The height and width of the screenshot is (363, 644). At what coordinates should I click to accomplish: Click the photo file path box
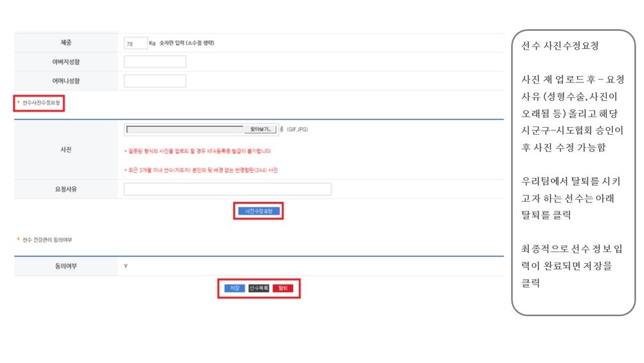pyautogui.click(x=185, y=130)
